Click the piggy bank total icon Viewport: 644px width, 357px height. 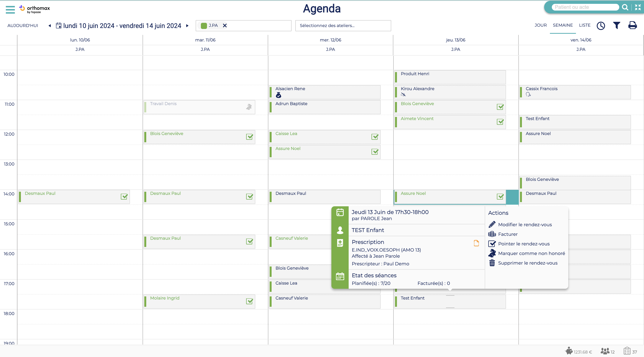(569, 351)
